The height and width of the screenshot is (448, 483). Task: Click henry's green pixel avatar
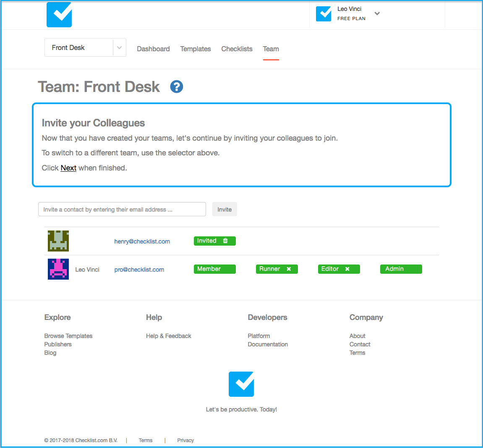[58, 241]
